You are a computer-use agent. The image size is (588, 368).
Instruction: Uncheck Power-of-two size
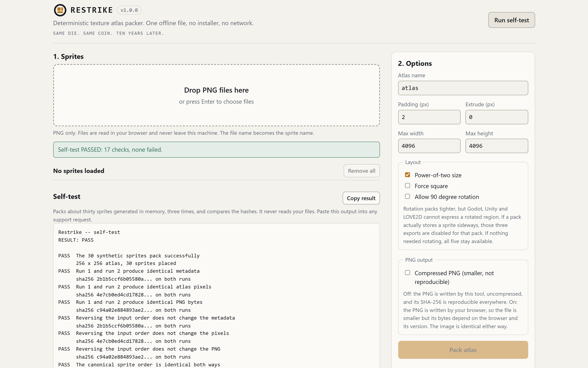pyautogui.click(x=408, y=175)
